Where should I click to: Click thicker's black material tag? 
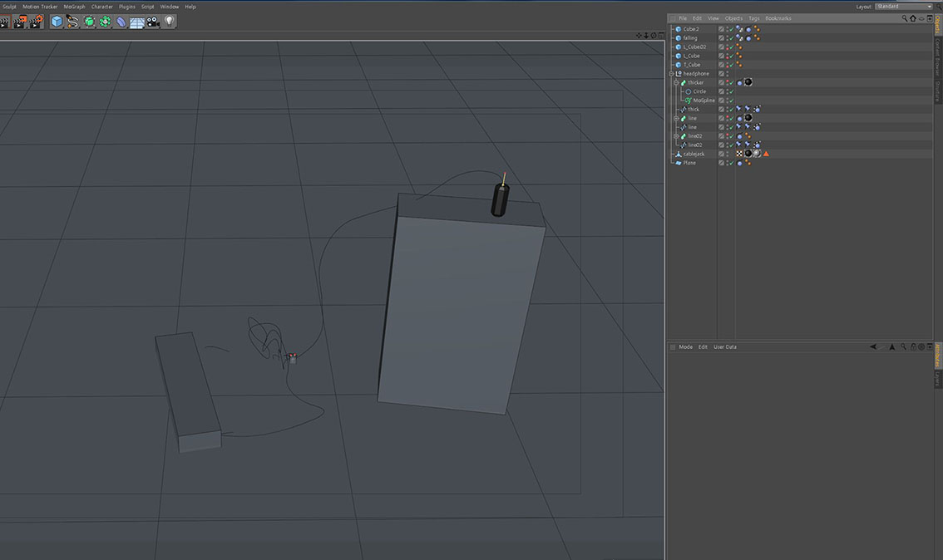point(748,82)
